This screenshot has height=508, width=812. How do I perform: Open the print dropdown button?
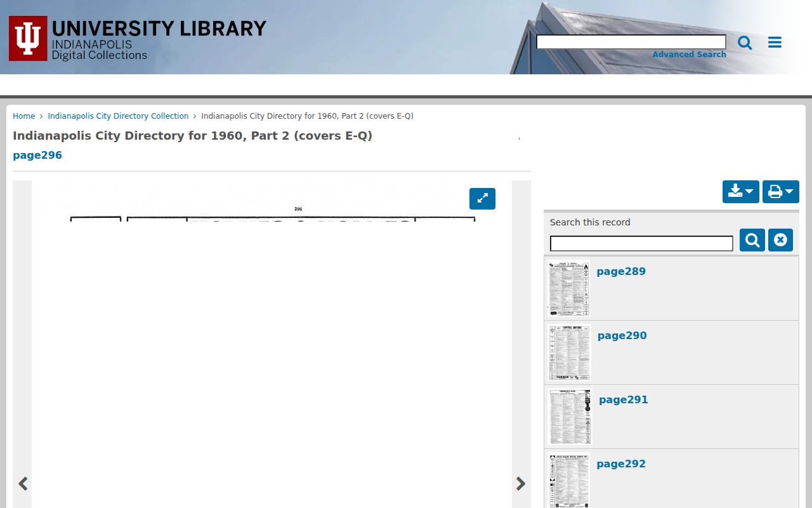(x=781, y=192)
